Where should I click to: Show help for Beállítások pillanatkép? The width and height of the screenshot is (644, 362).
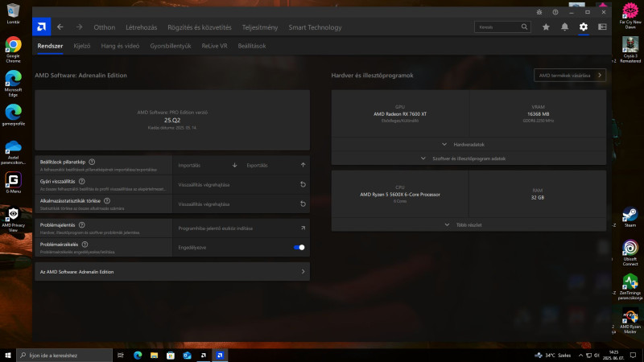(92, 162)
